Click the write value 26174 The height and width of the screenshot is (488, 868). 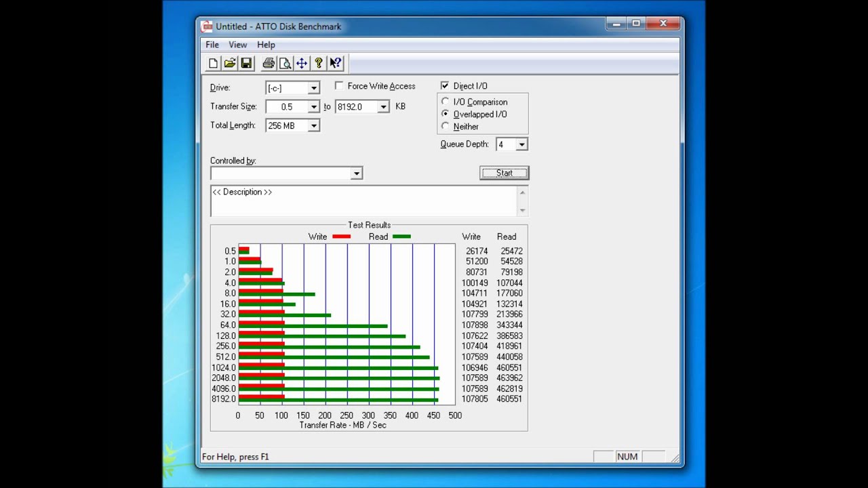coord(477,251)
